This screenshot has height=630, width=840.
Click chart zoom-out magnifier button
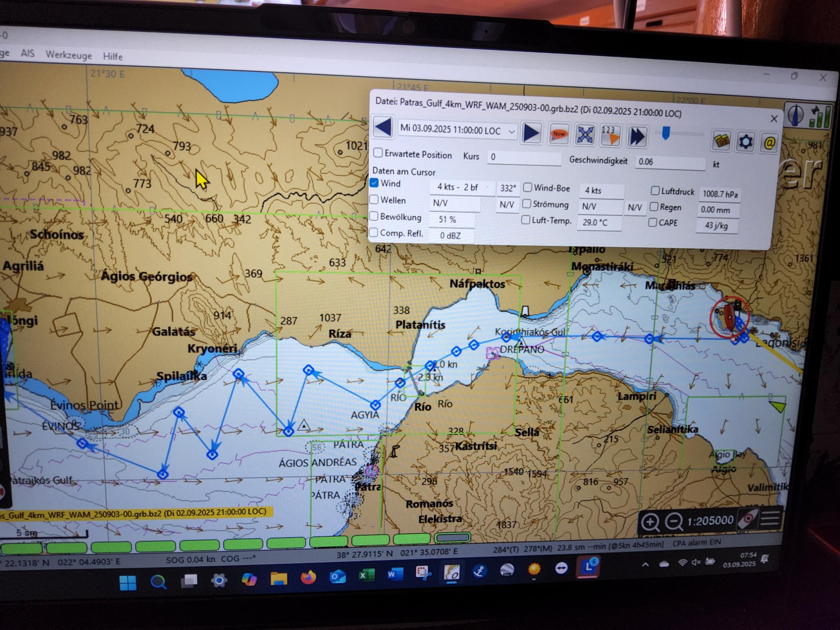(x=673, y=522)
